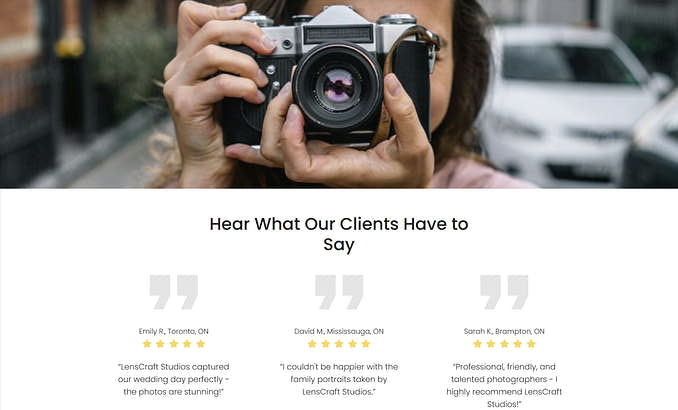The height and width of the screenshot is (410, 678).
Task: Click the quote mark icon above Emily R.
Action: (174, 292)
